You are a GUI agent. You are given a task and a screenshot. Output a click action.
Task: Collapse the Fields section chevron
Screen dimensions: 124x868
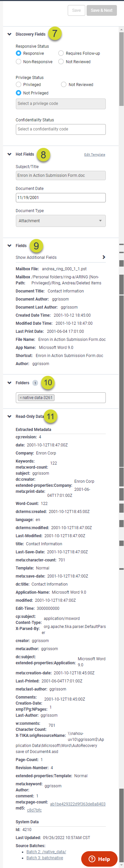click(9, 246)
